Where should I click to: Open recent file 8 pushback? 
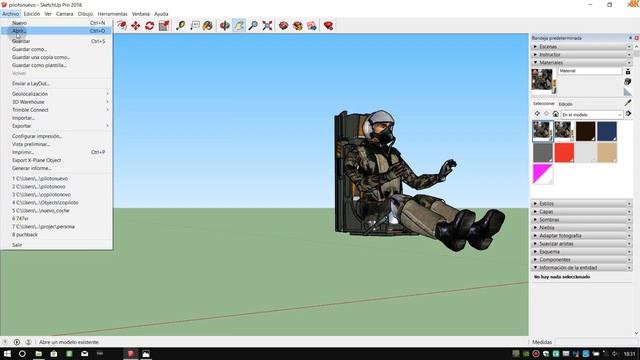56,235
